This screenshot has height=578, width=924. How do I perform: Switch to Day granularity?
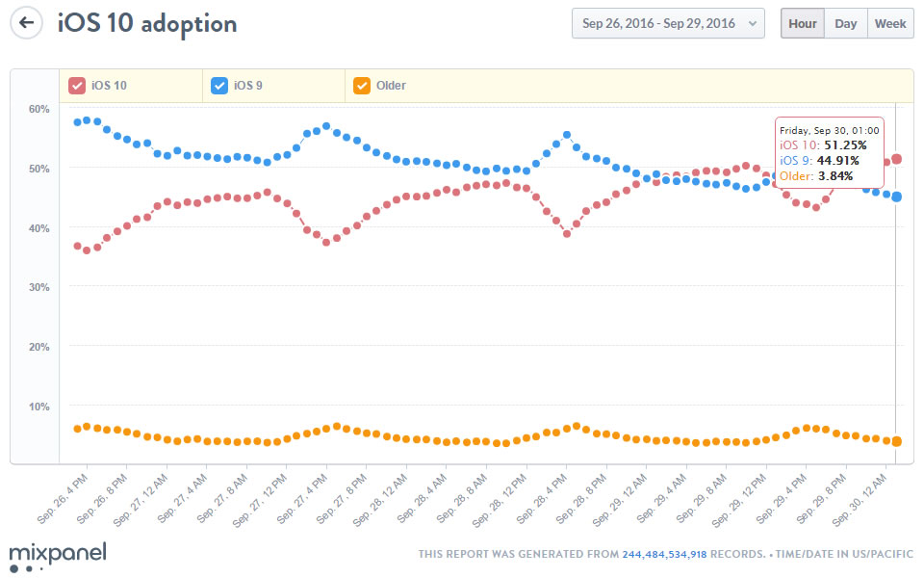[846, 23]
